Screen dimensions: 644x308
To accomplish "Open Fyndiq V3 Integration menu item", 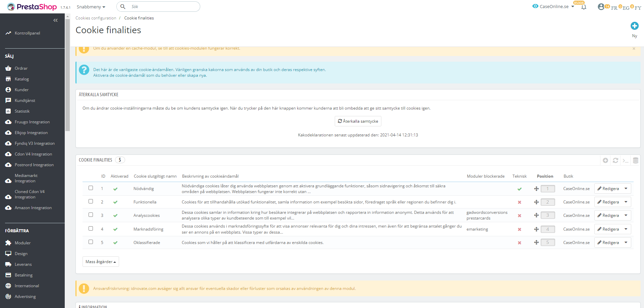I will (35, 143).
